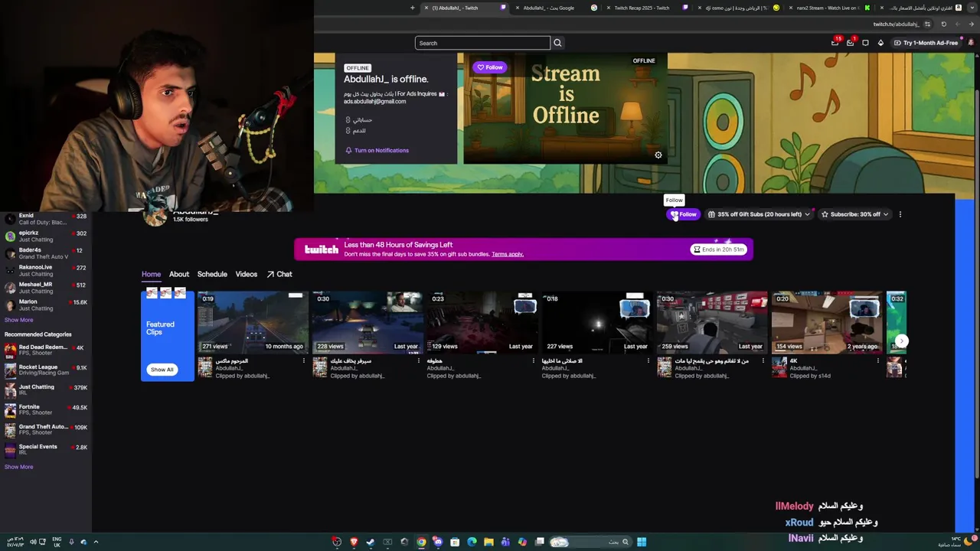The width and height of the screenshot is (980, 551).
Task: Switch to dji osmo browser tab
Action: pos(737,8)
